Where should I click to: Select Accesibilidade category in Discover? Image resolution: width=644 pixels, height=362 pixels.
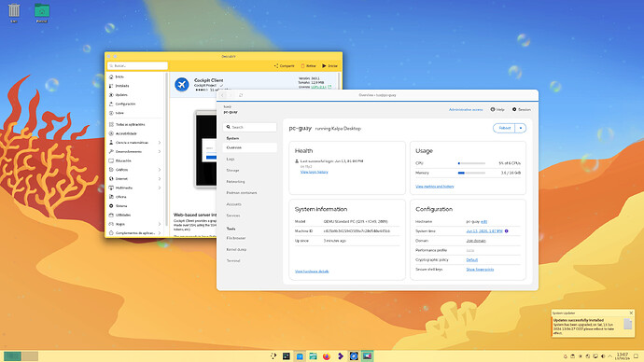pyautogui.click(x=126, y=133)
